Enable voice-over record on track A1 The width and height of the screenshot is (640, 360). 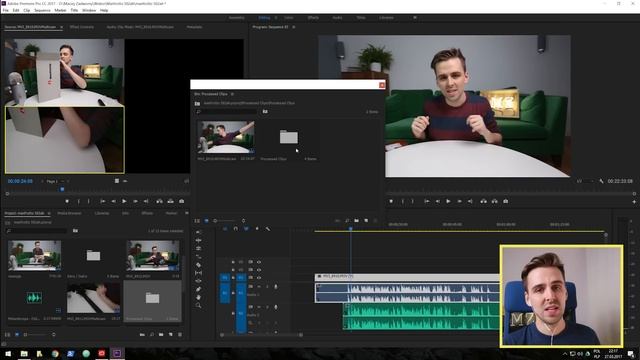click(x=276, y=287)
